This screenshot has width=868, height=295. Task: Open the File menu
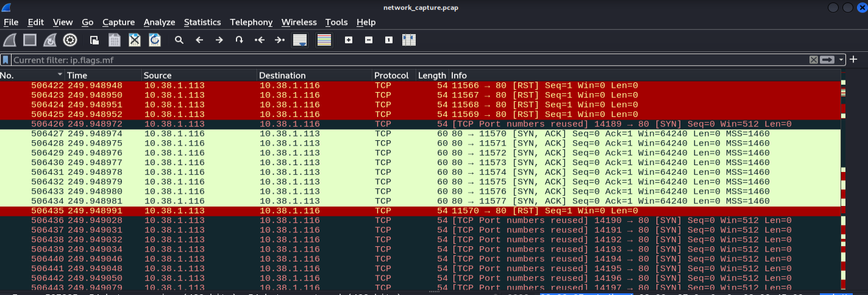[x=11, y=22]
